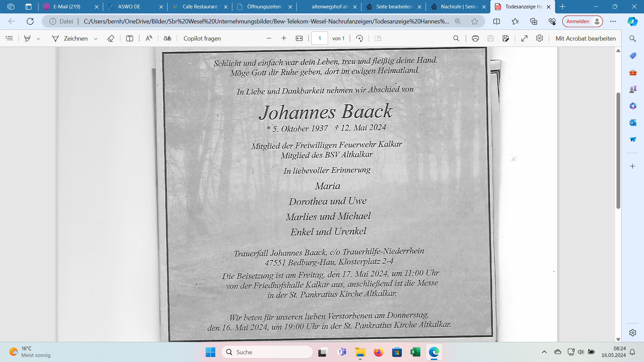Click the Rotate page icon
This screenshot has width=644, height=362.
coord(359,39)
